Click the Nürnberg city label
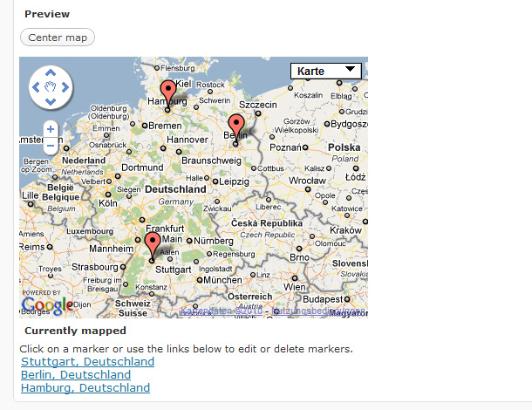The image size is (532, 410). tap(214, 241)
